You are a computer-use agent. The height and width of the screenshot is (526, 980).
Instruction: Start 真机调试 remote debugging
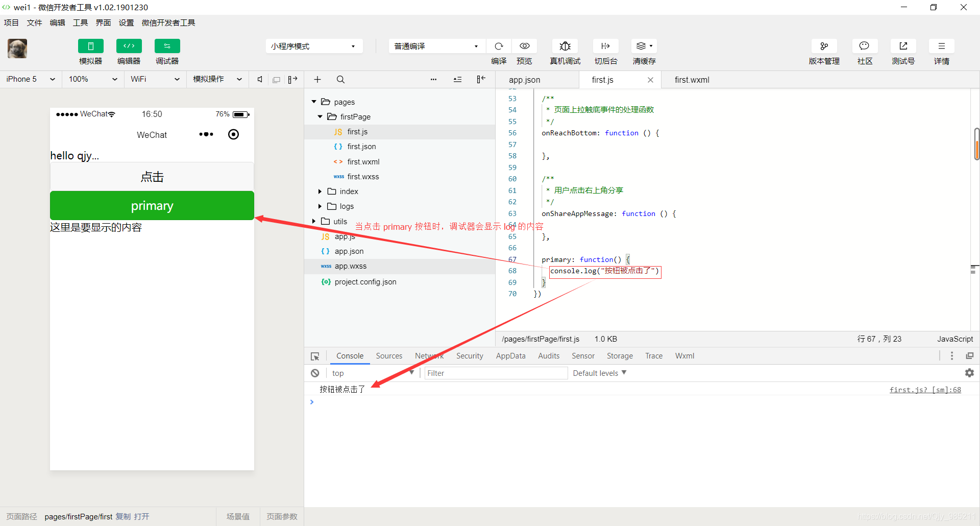(565, 46)
